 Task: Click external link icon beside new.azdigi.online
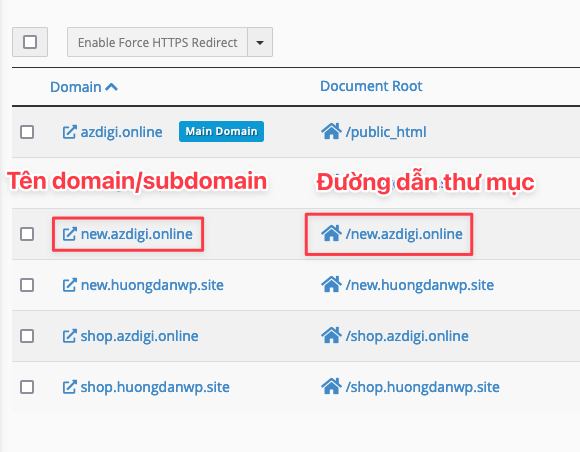(69, 234)
